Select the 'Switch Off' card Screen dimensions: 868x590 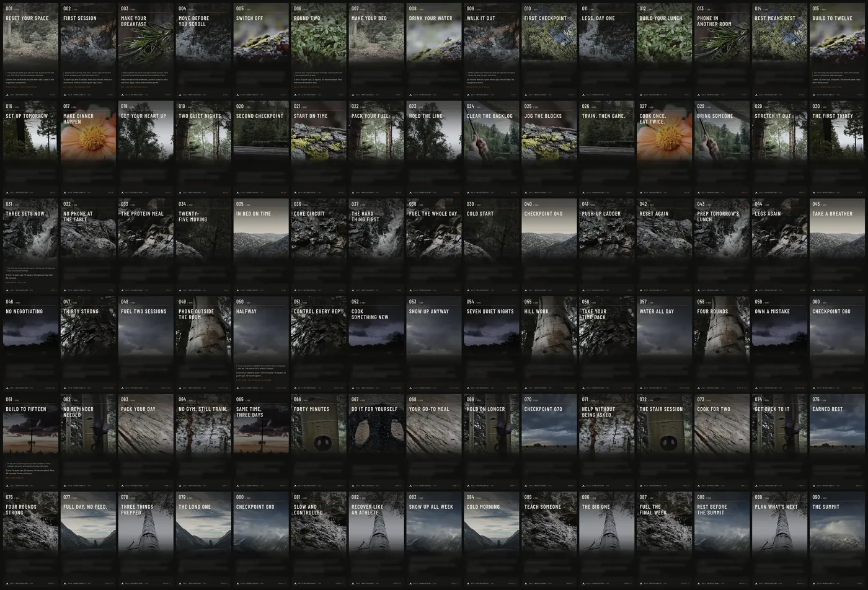pyautogui.click(x=261, y=50)
